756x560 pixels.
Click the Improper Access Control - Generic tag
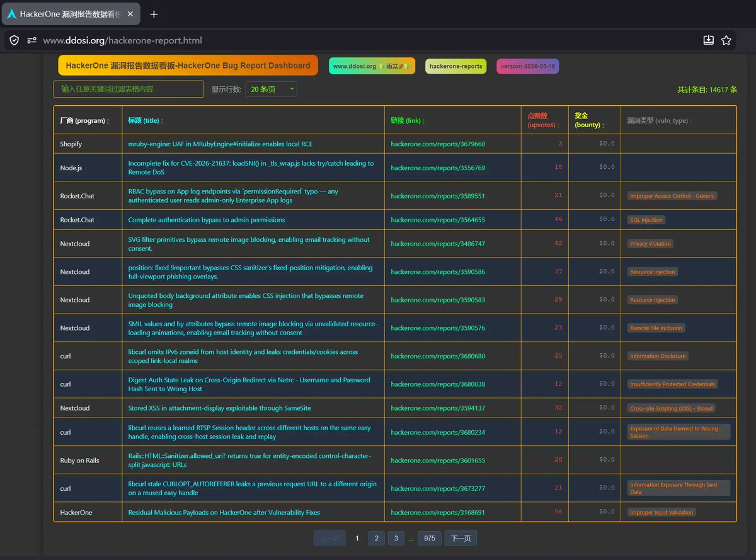[672, 196]
